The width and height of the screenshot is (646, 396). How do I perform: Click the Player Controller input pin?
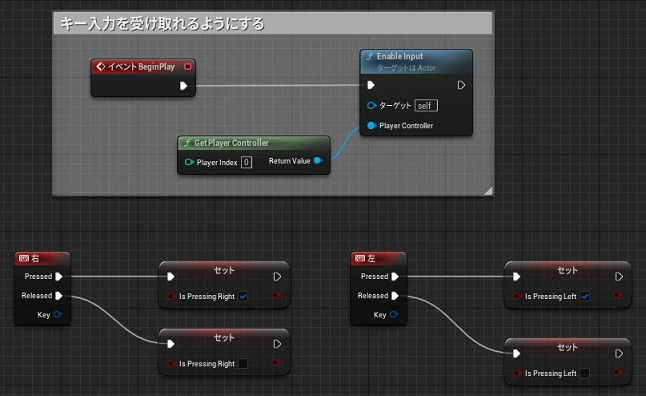click(372, 125)
